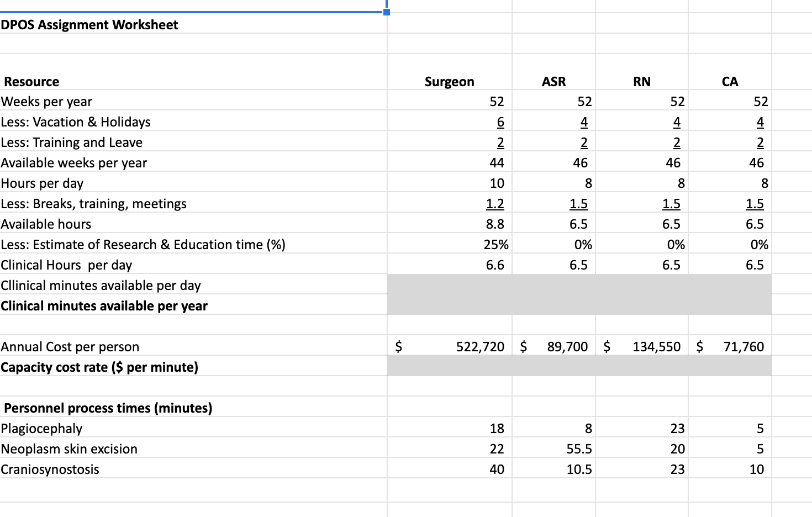Image resolution: width=812 pixels, height=517 pixels.
Task: Click the Personnel process times header cell
Action: click(105, 408)
